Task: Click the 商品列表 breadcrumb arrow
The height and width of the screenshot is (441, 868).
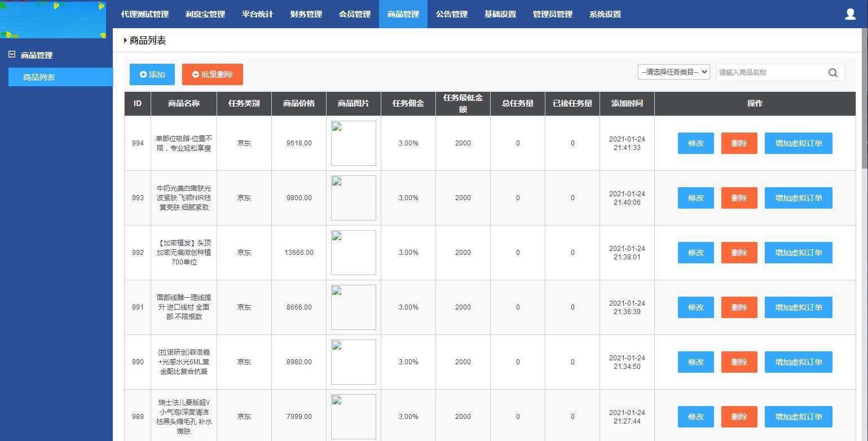Action: [125, 40]
